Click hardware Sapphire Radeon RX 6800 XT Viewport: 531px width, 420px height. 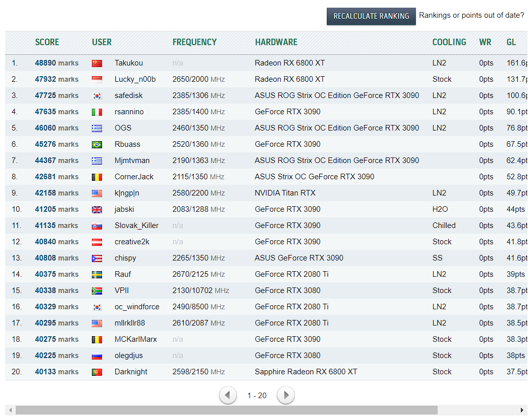click(306, 372)
